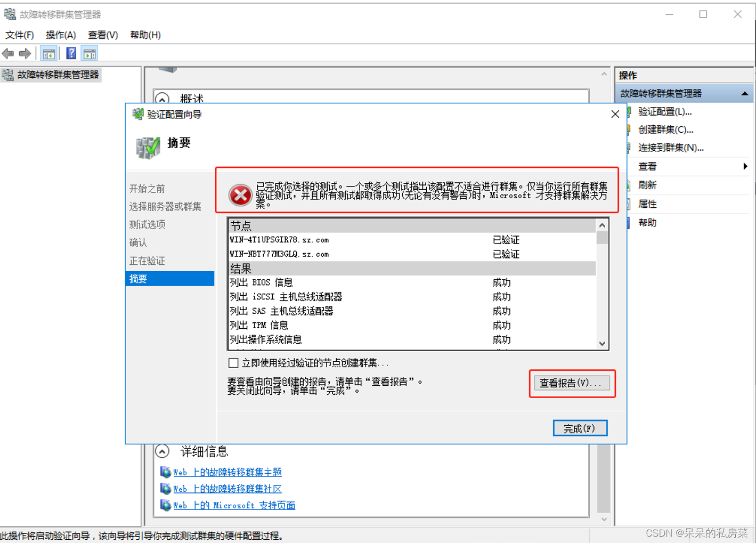Click 刷新 in the actions pane

pos(647,185)
